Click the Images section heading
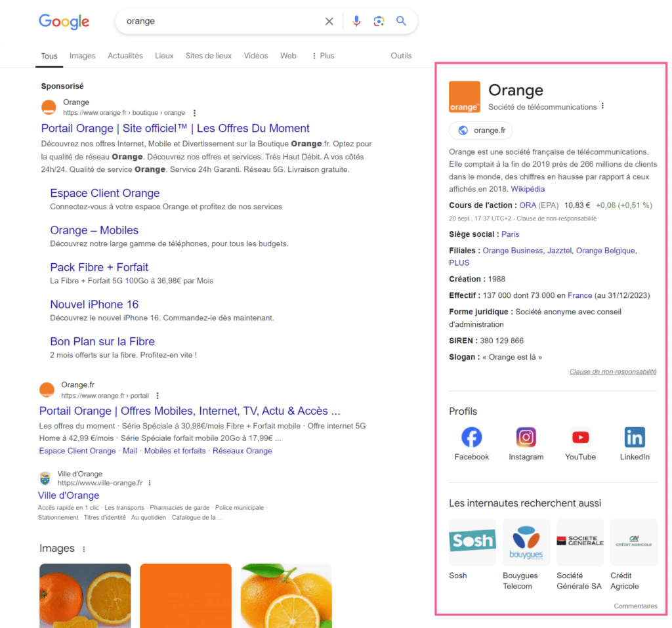 point(56,548)
